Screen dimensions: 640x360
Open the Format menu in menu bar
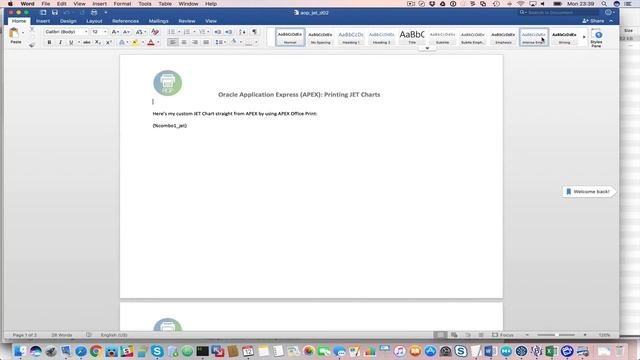pyautogui.click(x=122, y=4)
